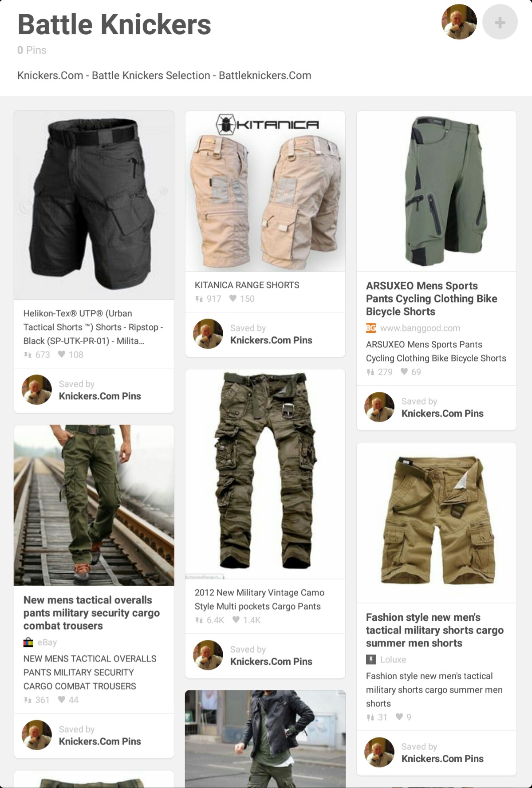Screen dimensions: 532x788
Task: Click the plus add-collaborator button
Action: (x=500, y=22)
